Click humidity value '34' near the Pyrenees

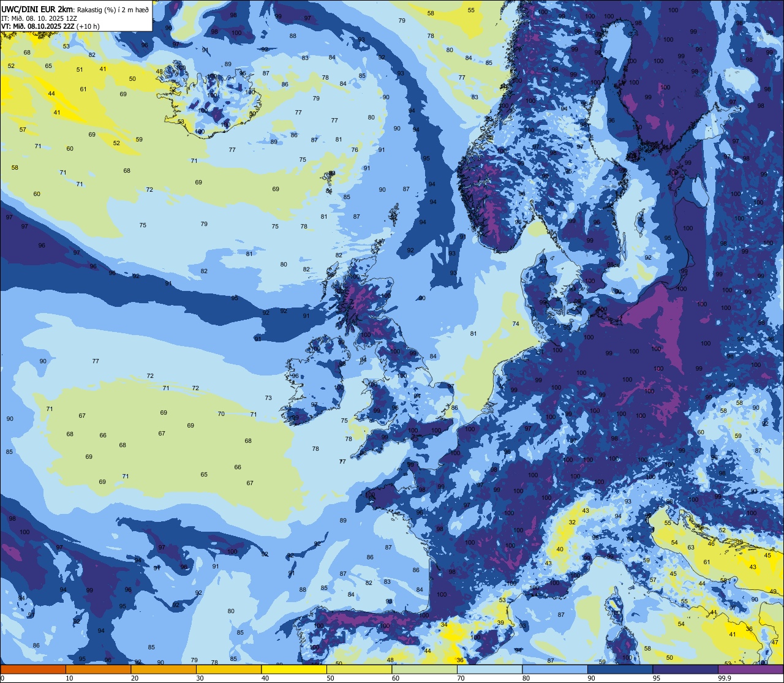[x=444, y=625]
